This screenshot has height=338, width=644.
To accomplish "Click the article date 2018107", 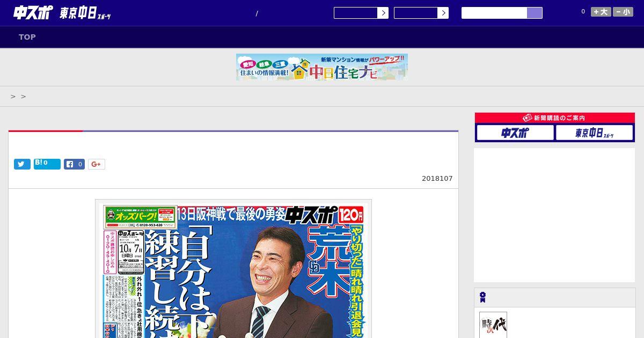I will point(437,179).
